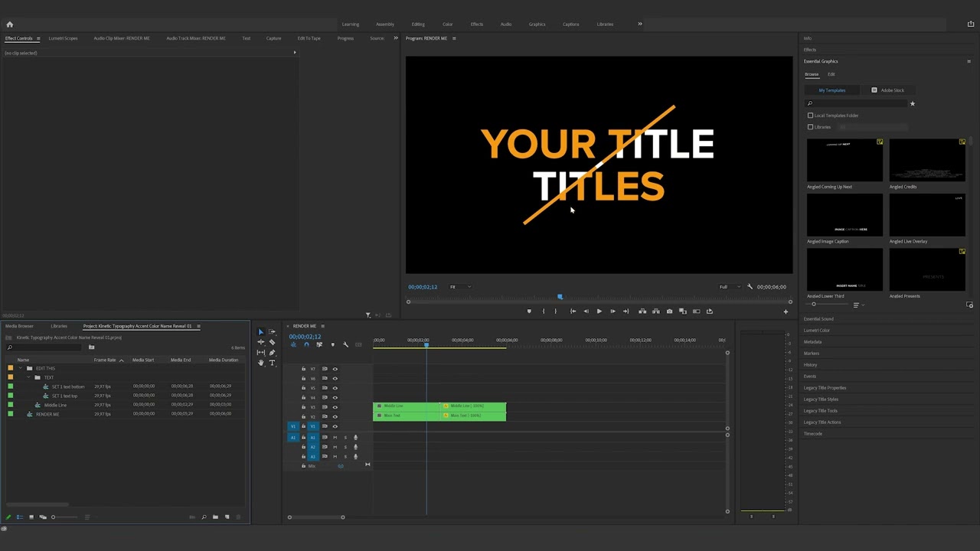Solo audio track A2
The height and width of the screenshot is (551, 980).
click(x=345, y=447)
